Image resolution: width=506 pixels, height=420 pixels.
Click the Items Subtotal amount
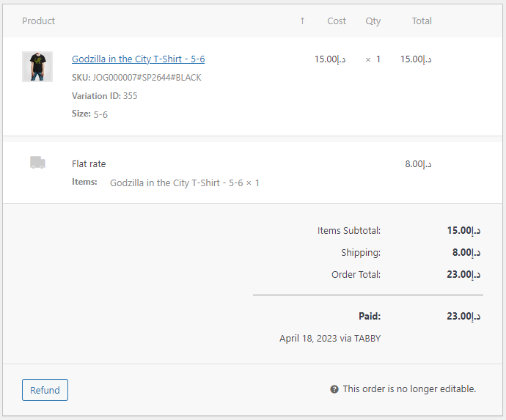tap(463, 231)
